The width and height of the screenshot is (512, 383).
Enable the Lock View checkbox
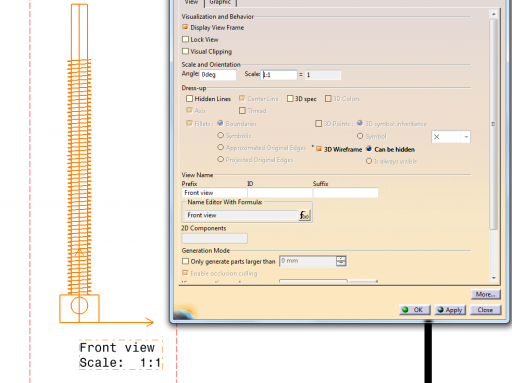point(185,39)
